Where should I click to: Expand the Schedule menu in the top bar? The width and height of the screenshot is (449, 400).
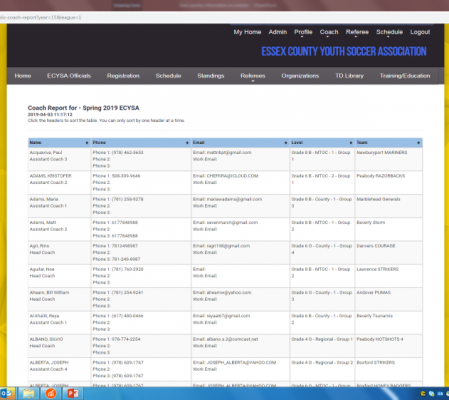pyautogui.click(x=389, y=32)
